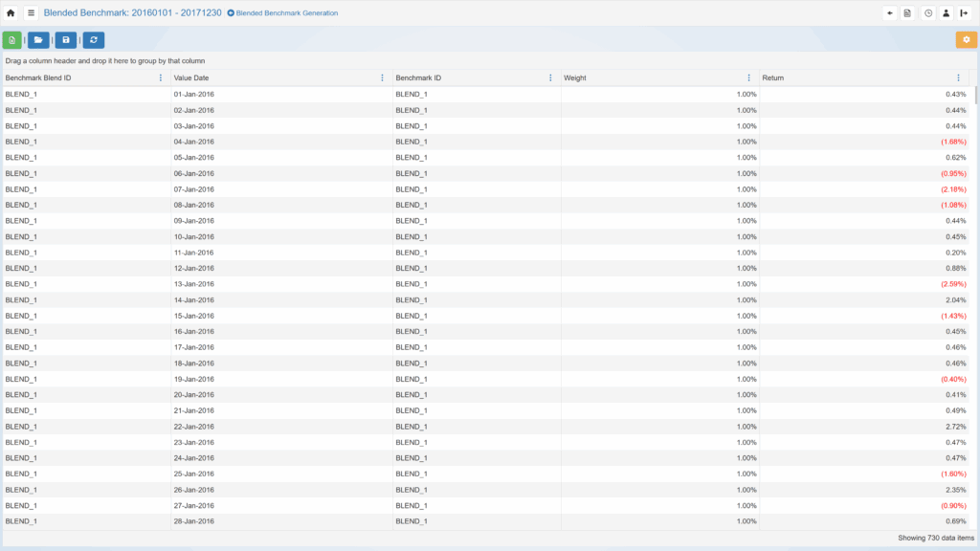Select the 13-Jan-2016 value date cell

click(194, 284)
